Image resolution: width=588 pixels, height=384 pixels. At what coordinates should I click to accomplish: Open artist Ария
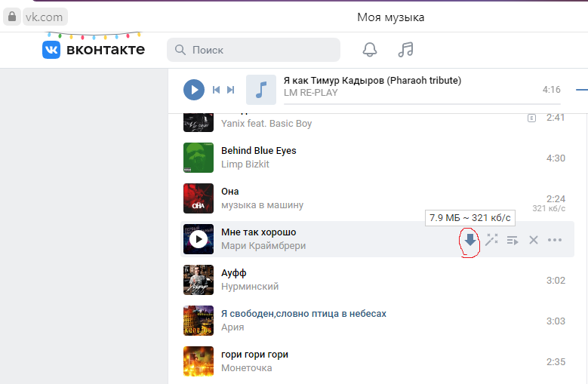pyautogui.click(x=232, y=327)
